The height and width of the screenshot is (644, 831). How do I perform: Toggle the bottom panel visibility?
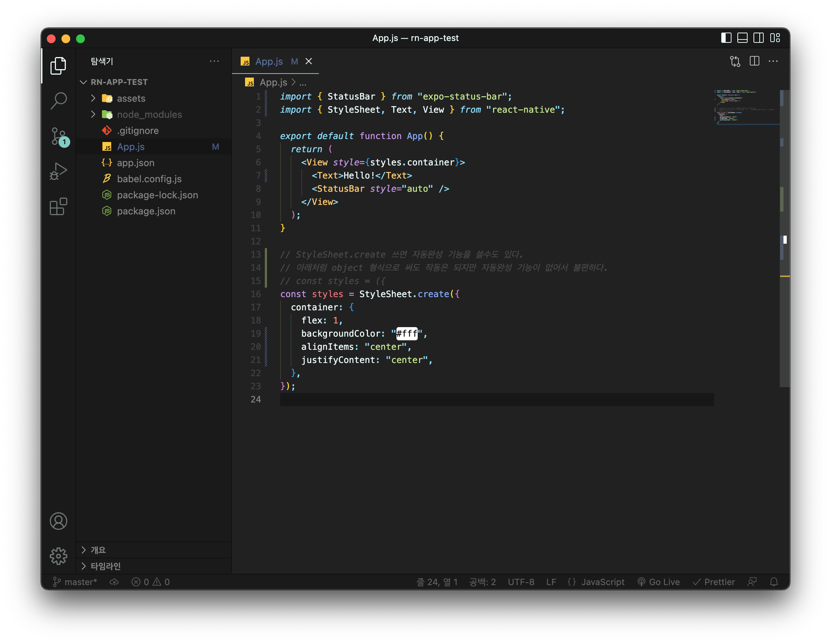pyautogui.click(x=742, y=38)
